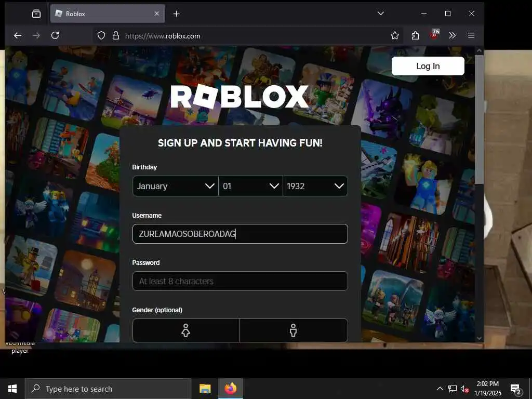The height and width of the screenshot is (399, 532).
Task: Maximize the Firefox window
Action: 448,14
